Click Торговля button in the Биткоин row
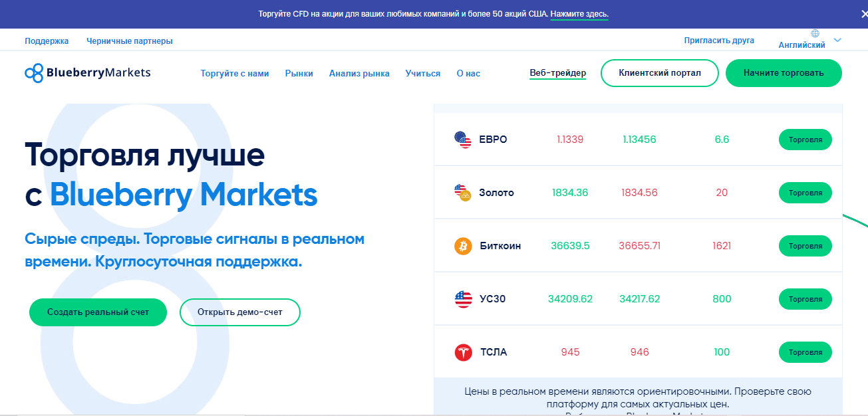The height and width of the screenshot is (416, 868). tap(805, 246)
